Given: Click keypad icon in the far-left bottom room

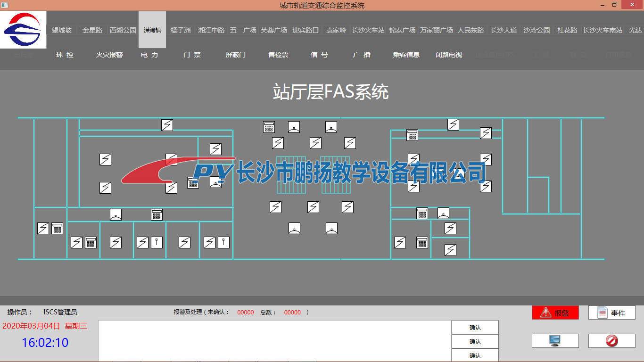Looking at the screenshot, I should [x=57, y=228].
